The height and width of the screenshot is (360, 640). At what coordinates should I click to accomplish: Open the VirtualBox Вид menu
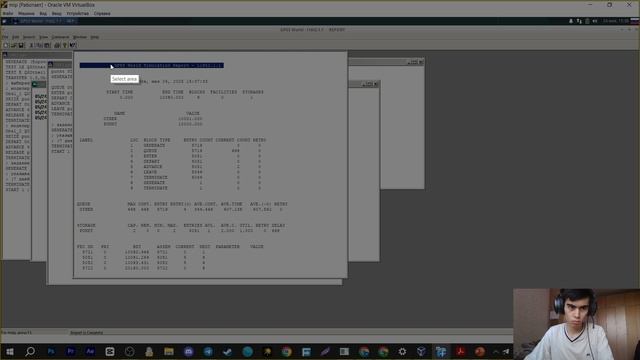coord(43,13)
